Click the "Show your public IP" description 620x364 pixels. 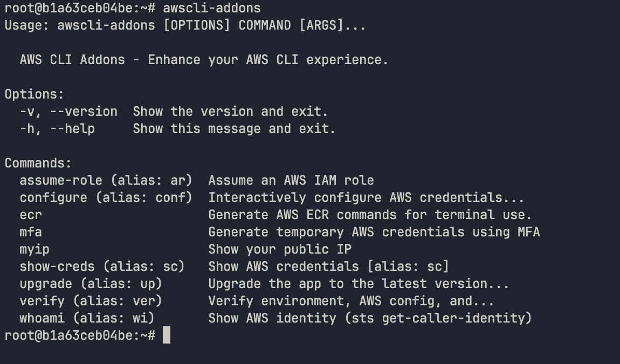pos(280,249)
